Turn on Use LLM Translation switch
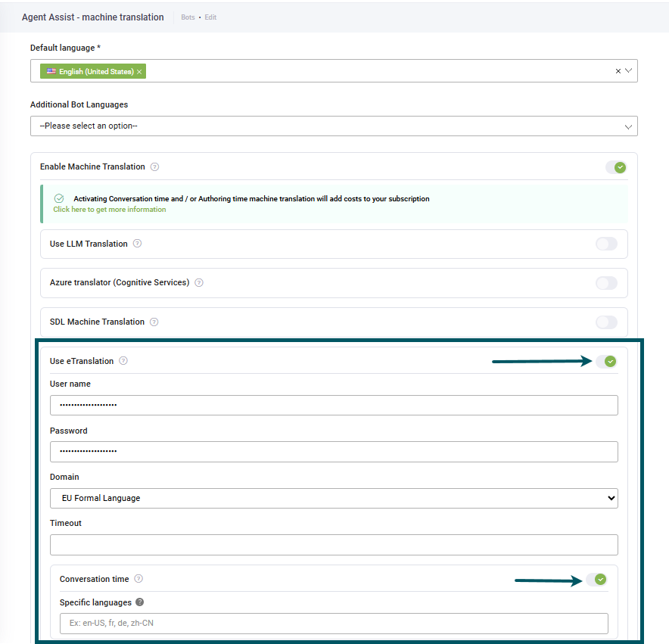669x644 pixels. tap(606, 244)
